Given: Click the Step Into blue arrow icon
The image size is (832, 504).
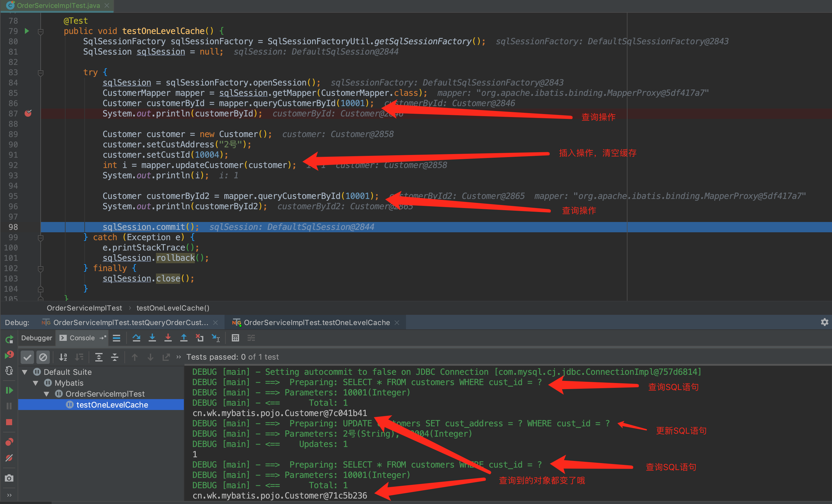Looking at the screenshot, I should pyautogui.click(x=152, y=338).
